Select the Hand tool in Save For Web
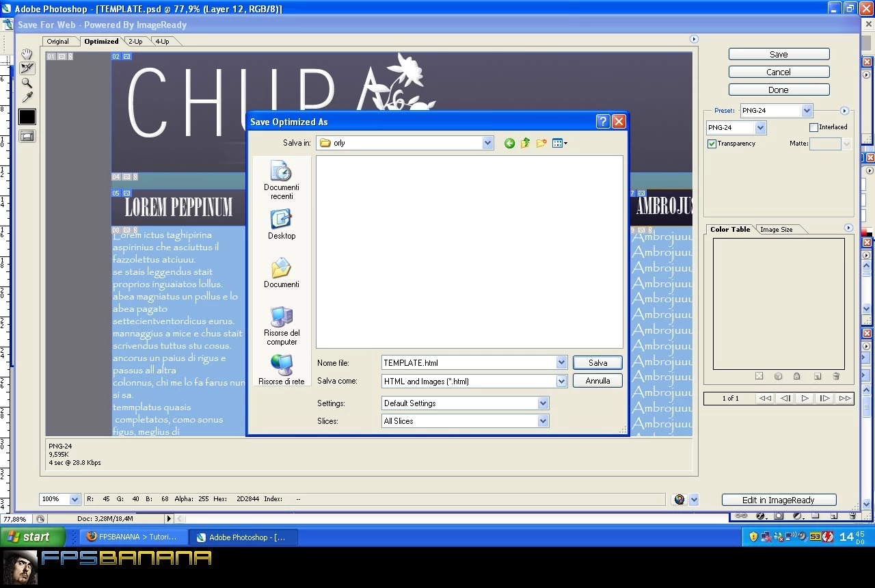Image resolution: width=875 pixels, height=588 pixels. click(27, 54)
